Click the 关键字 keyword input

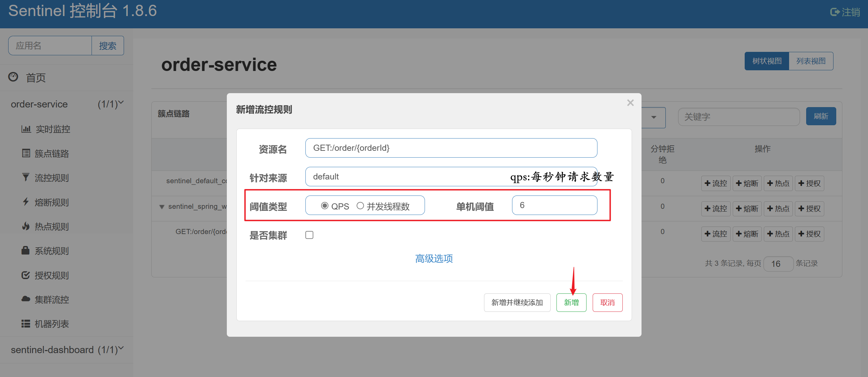click(739, 117)
